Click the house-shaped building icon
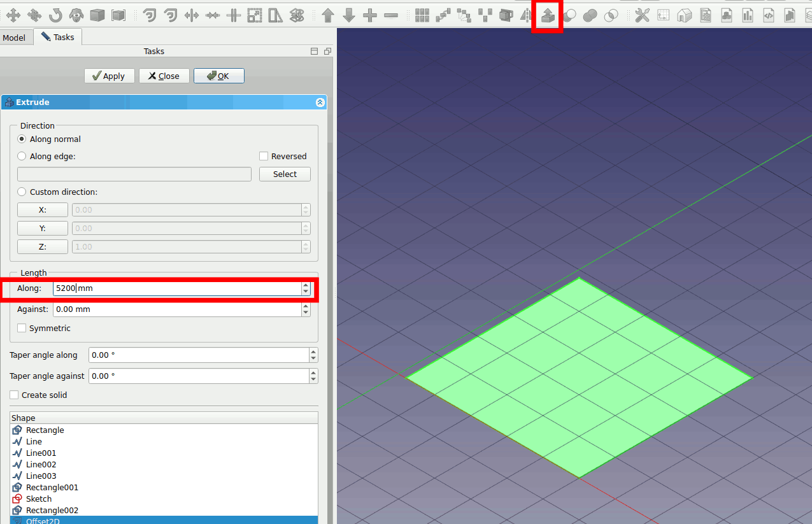This screenshot has height=524, width=812. (x=684, y=15)
